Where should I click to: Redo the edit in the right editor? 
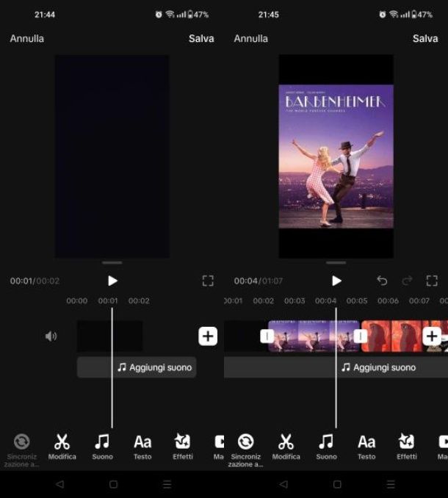click(407, 281)
